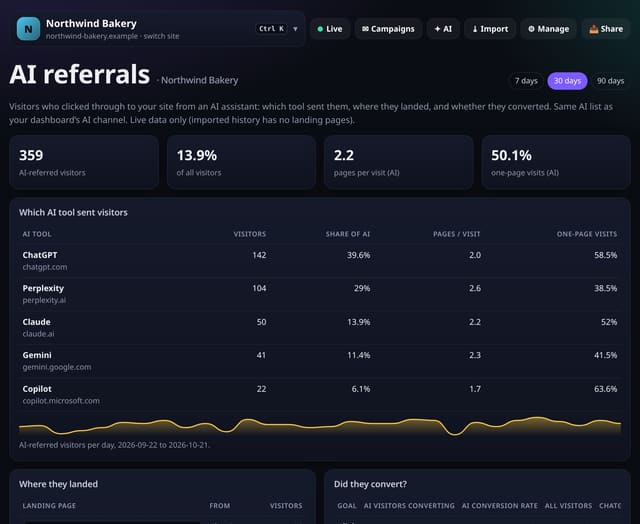Click the AI TOOL column header
This screenshot has height=524, width=640.
(37, 234)
